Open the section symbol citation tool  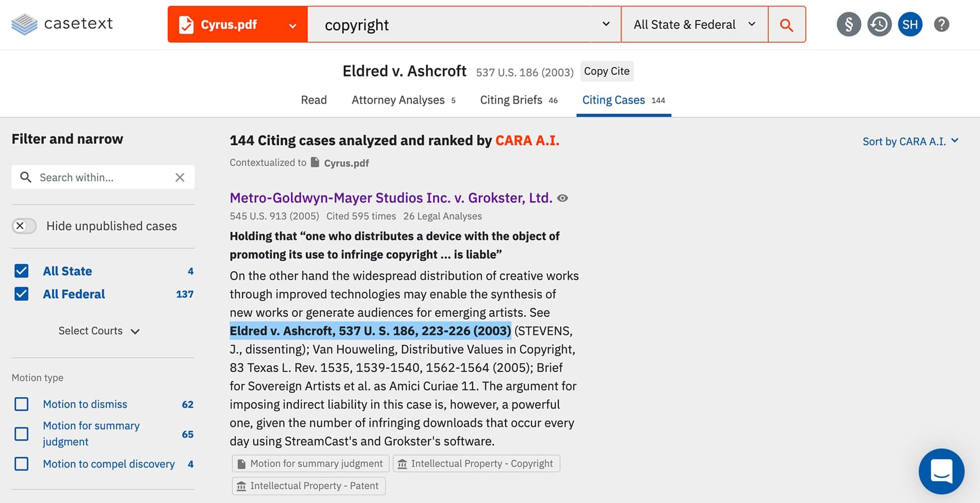pyautogui.click(x=849, y=24)
